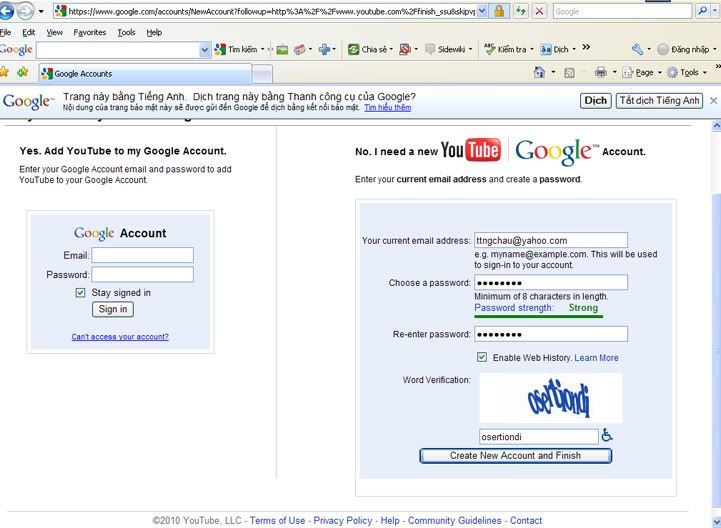Open a new blank tab
721x528 pixels.
263,74
